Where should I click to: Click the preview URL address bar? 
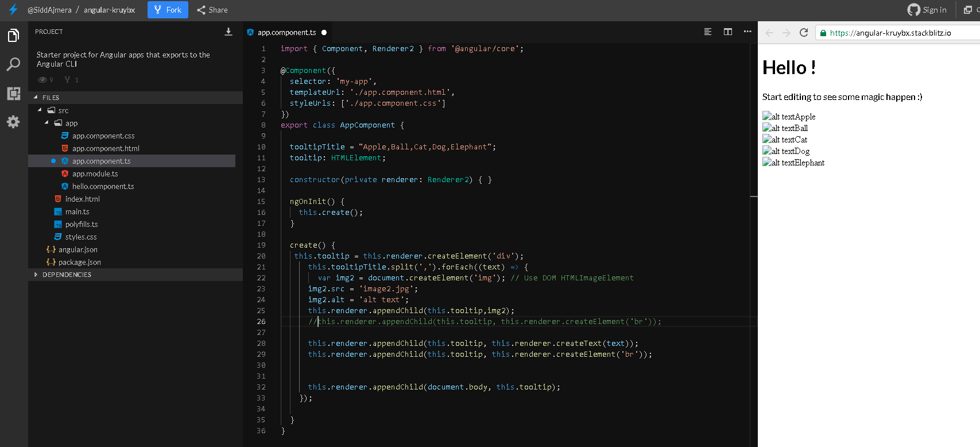tap(896, 33)
